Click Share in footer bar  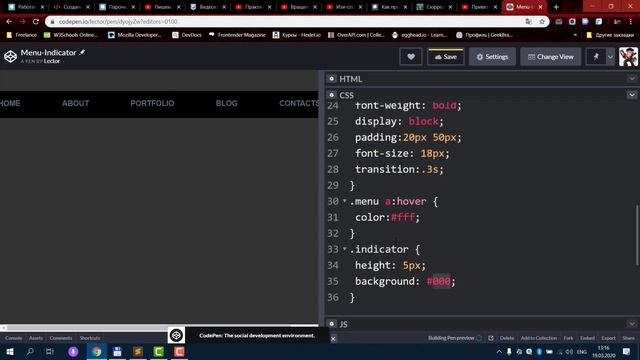[628, 338]
